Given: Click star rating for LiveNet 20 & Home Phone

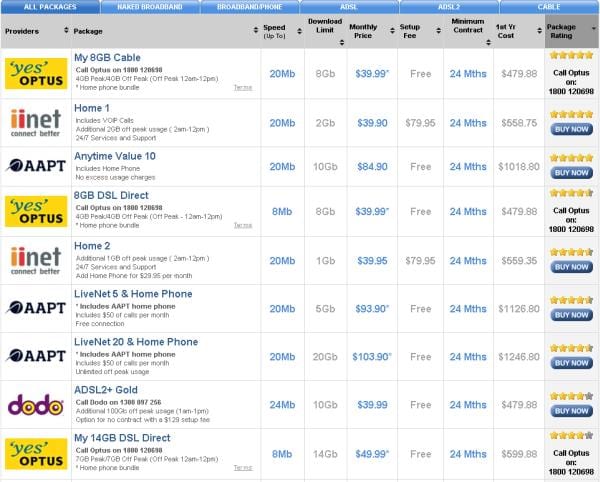Looking at the screenshot, I should [571, 348].
